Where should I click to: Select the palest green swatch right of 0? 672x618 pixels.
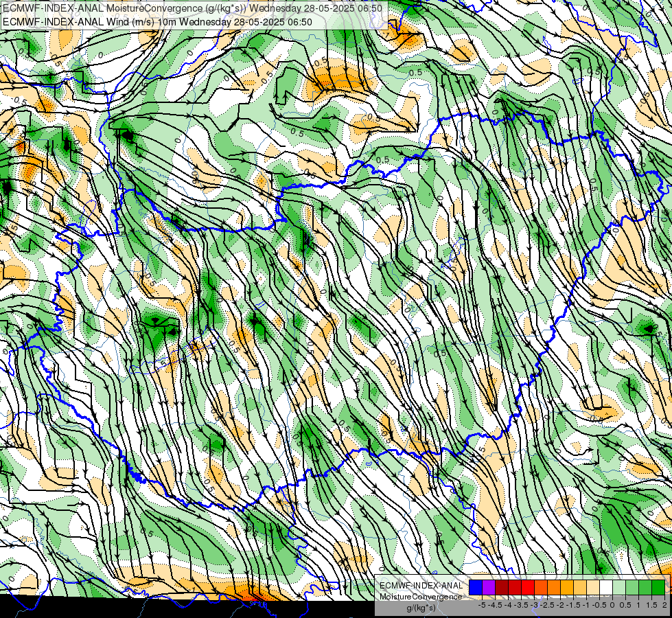tap(619, 588)
